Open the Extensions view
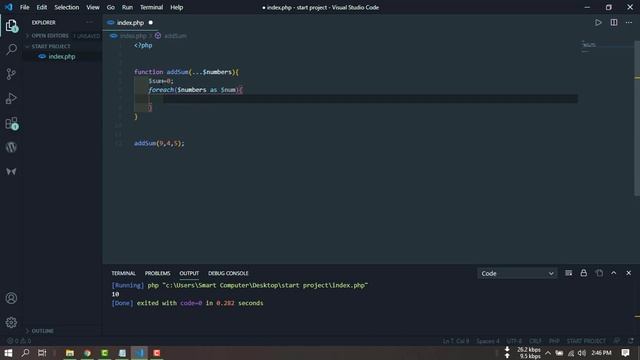 [x=11, y=123]
